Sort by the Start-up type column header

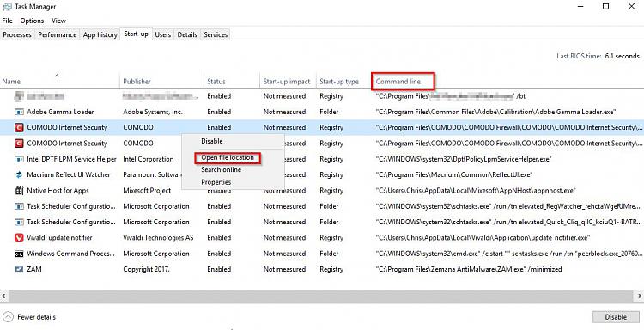[344, 81]
